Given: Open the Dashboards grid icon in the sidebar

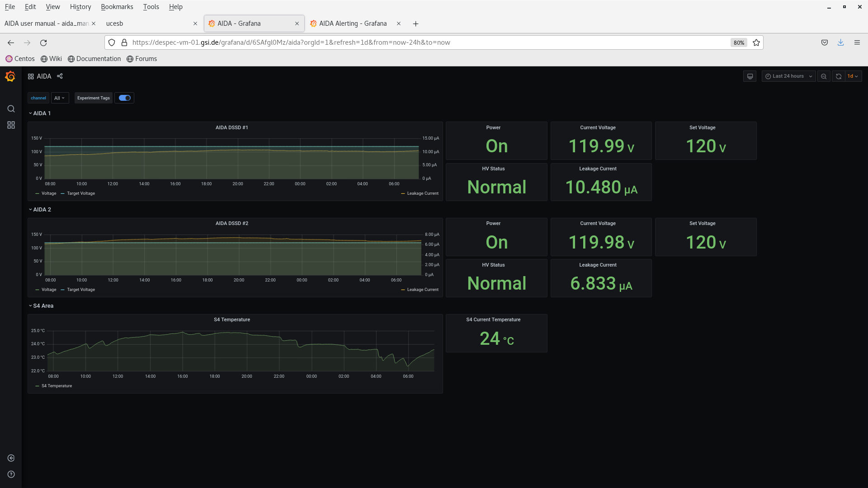Looking at the screenshot, I should coord(11,125).
